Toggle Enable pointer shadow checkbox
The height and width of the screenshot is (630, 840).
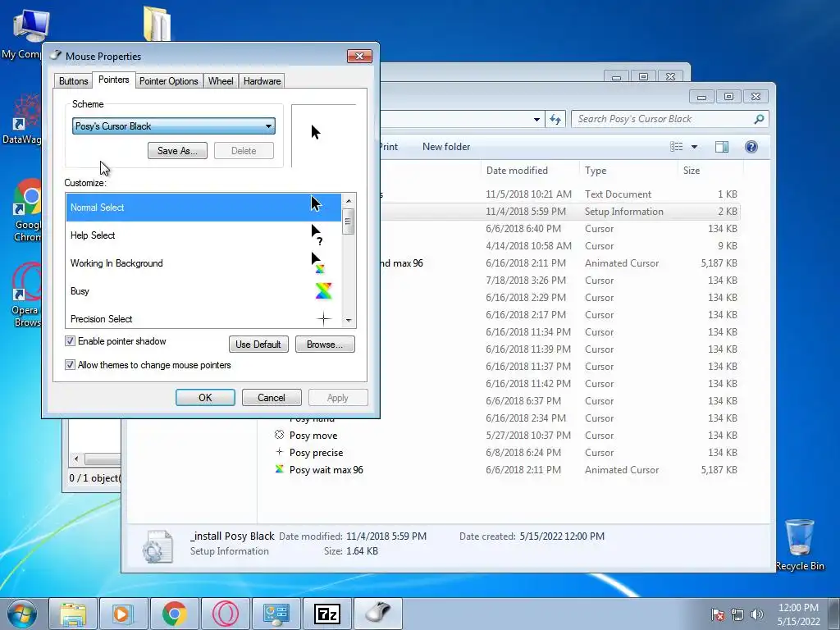point(71,341)
